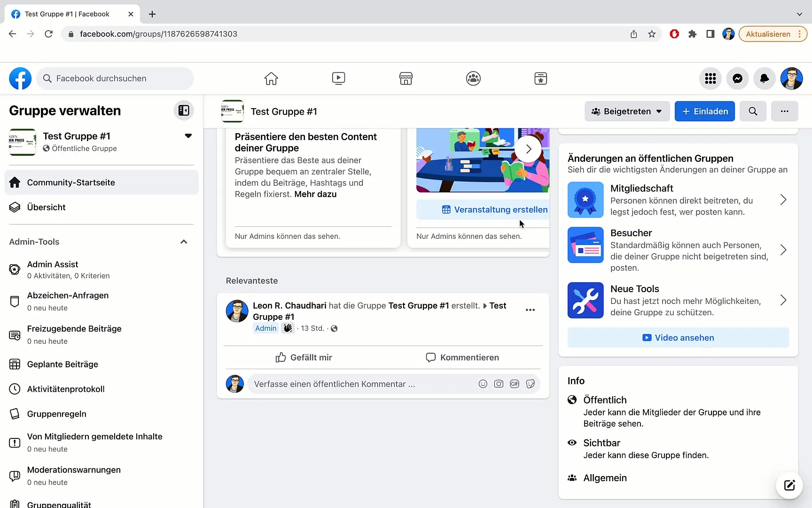Like the post with Gefällt mir

tap(304, 357)
